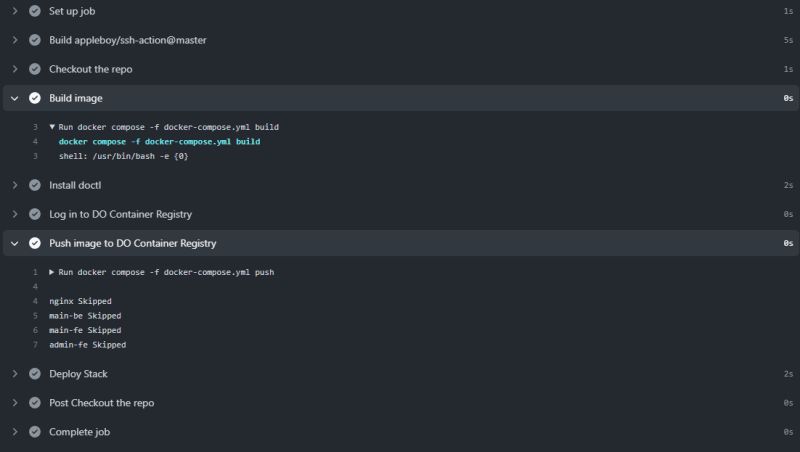
Task: Click line number 5 beside main-be Skipped
Action: pos(35,316)
